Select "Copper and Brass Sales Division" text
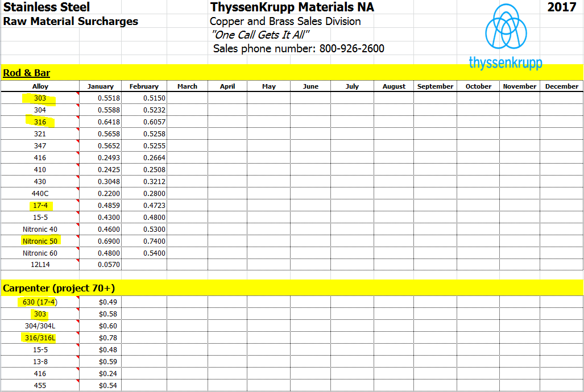Image resolution: width=584 pixels, height=392 pixels. click(x=285, y=21)
